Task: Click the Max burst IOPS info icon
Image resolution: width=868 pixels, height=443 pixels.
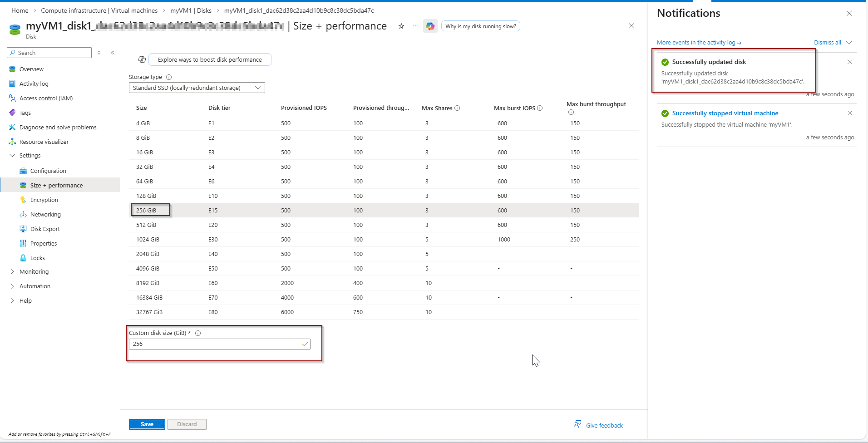Action: click(540, 108)
